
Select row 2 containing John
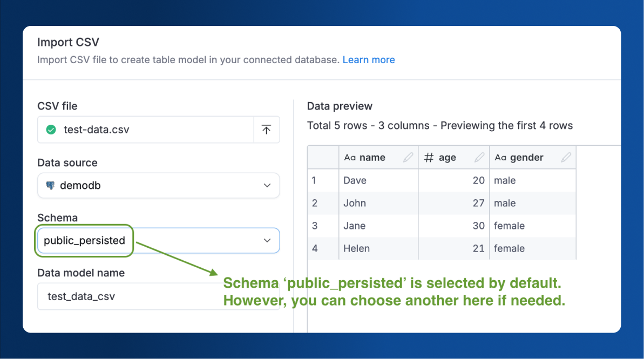click(x=355, y=203)
